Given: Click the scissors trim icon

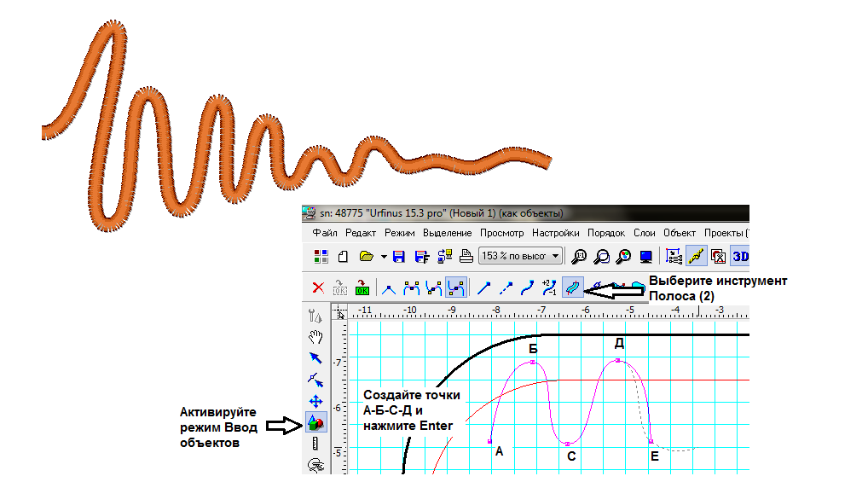Looking at the screenshot, I should (x=718, y=257).
